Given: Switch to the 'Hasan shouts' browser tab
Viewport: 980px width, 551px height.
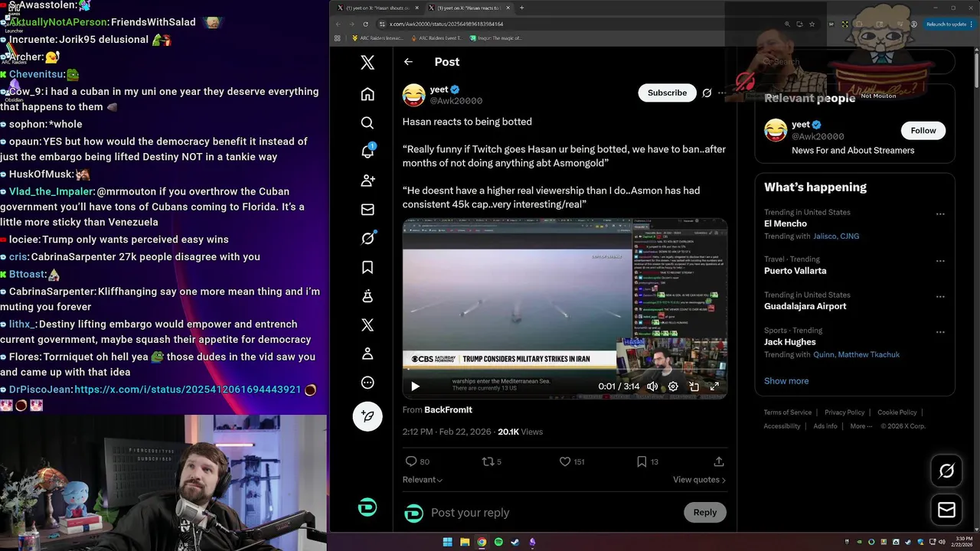Looking at the screenshot, I should (378, 8).
